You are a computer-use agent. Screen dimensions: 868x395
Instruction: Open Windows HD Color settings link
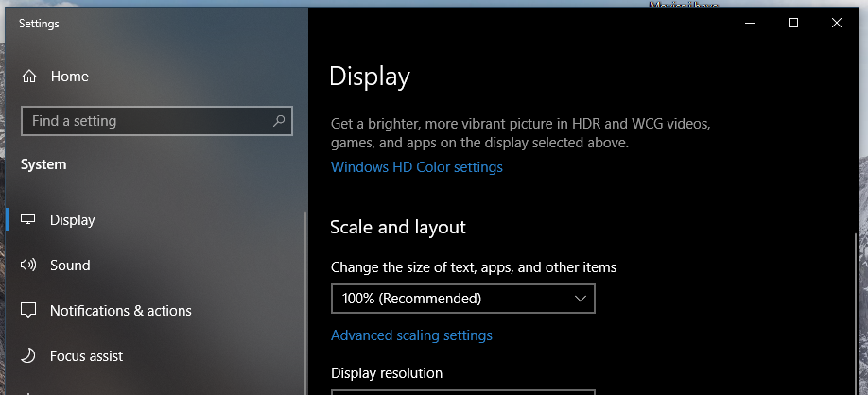416,167
